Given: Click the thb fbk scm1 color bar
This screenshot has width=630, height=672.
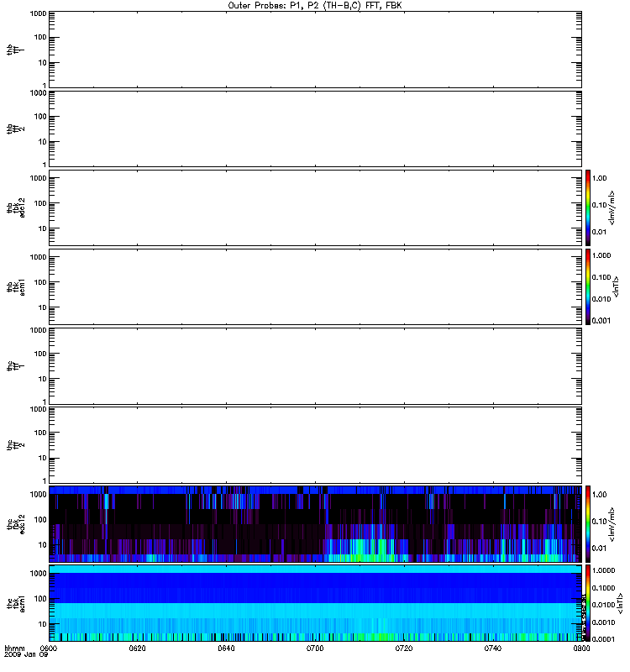Looking at the screenshot, I should coord(588,286).
